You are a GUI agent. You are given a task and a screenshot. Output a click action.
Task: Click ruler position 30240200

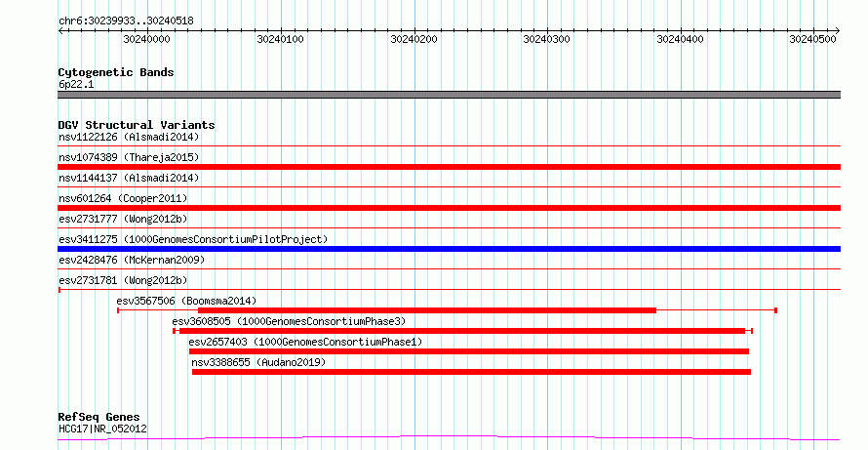coord(414,39)
